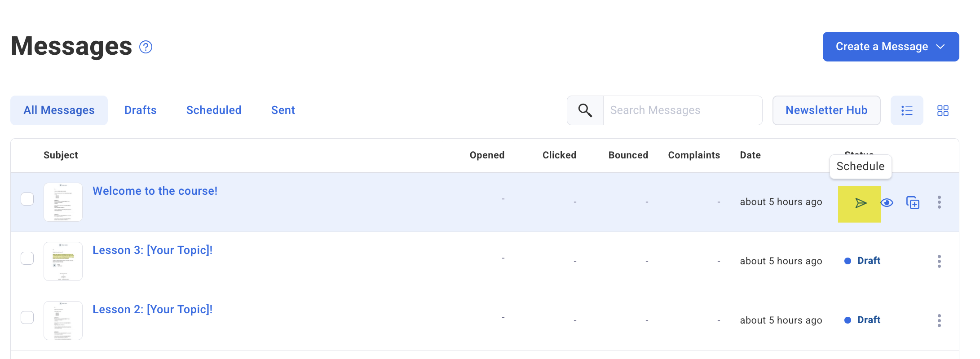This screenshot has width=980, height=359.
Task: Open the Scheduled tab
Action: click(214, 110)
